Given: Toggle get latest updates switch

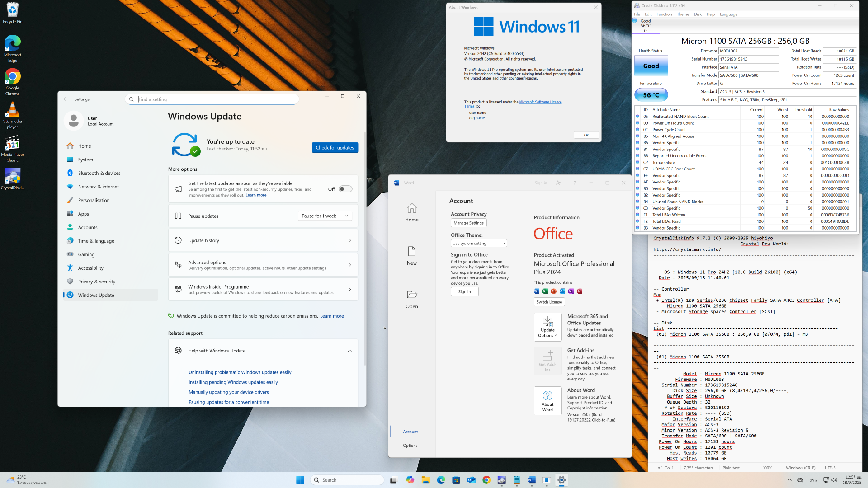Looking at the screenshot, I should tap(345, 189).
